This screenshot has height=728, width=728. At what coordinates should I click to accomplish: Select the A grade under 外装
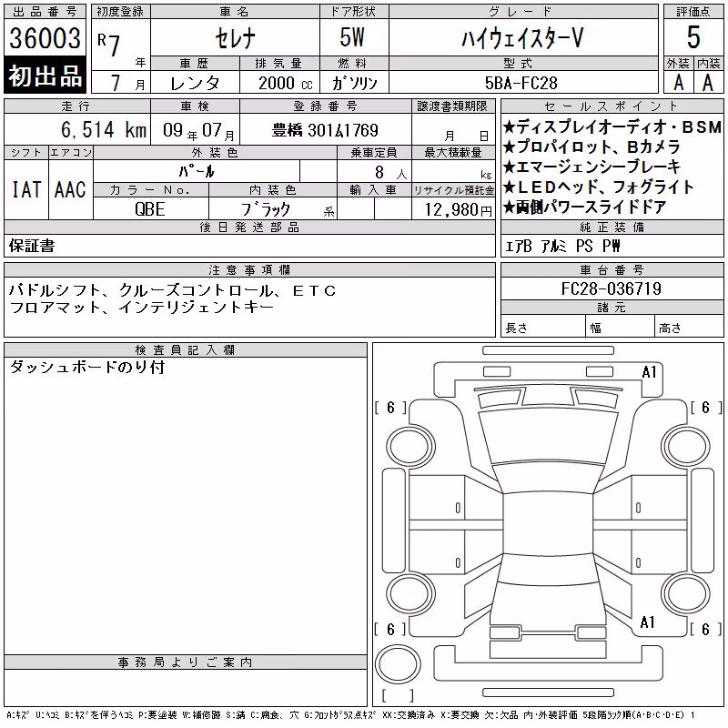[678, 83]
